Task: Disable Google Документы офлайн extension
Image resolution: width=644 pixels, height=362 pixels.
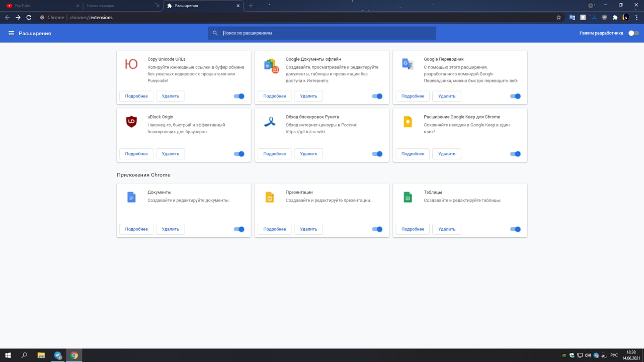Action: (377, 96)
